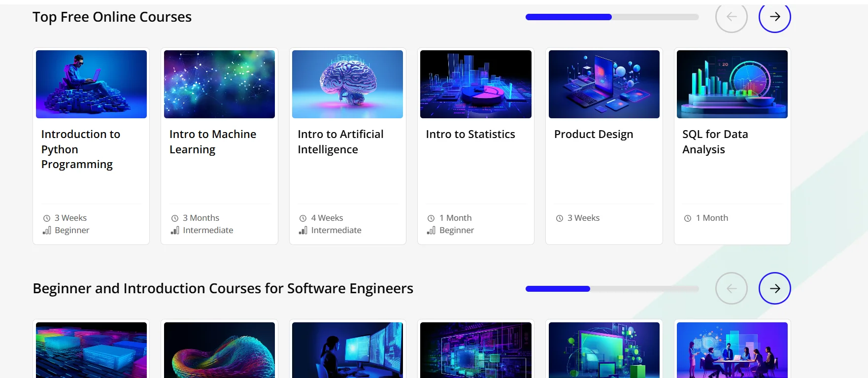The image size is (868, 378).
Task: Click the Software Engineers carousel progress bar
Action: coord(612,288)
